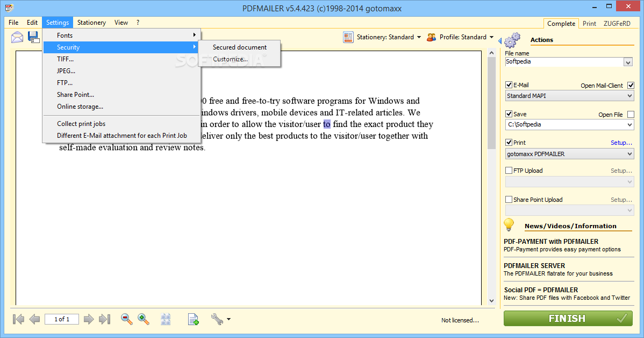Open the Stationery: Standard dropdown
644x338 pixels.
[419, 37]
